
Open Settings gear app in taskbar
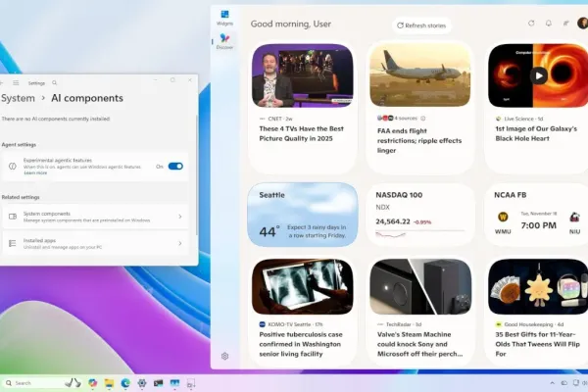(142, 383)
